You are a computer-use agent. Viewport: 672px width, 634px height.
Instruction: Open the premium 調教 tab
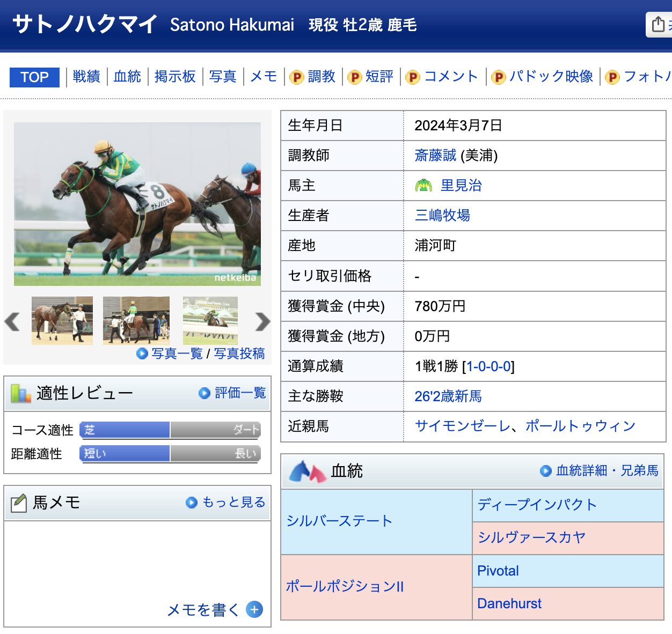pos(322,77)
